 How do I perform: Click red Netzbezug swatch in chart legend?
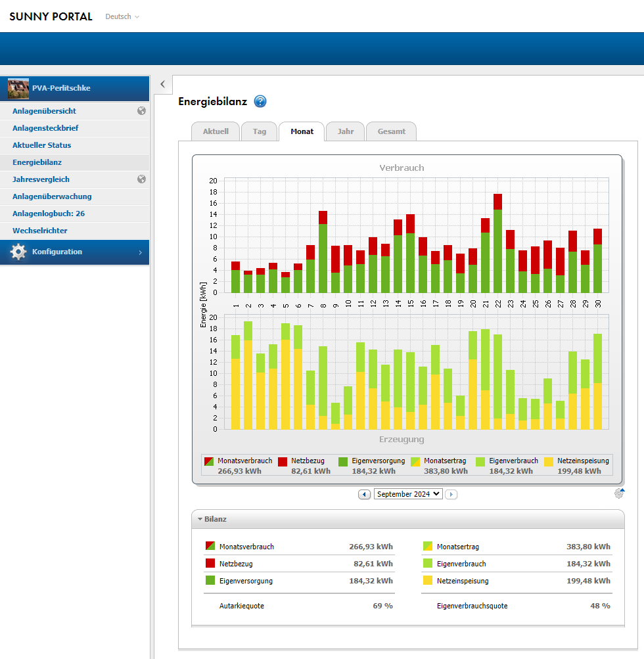[x=283, y=462]
